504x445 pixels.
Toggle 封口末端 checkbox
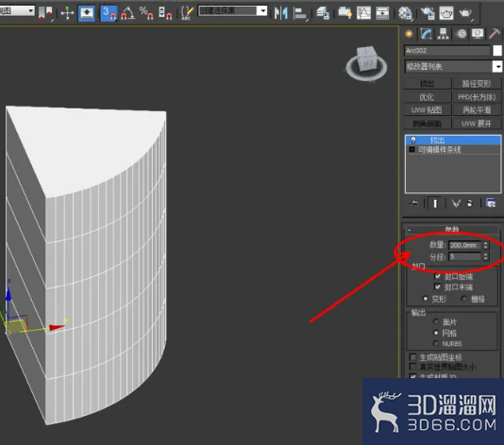tap(438, 287)
